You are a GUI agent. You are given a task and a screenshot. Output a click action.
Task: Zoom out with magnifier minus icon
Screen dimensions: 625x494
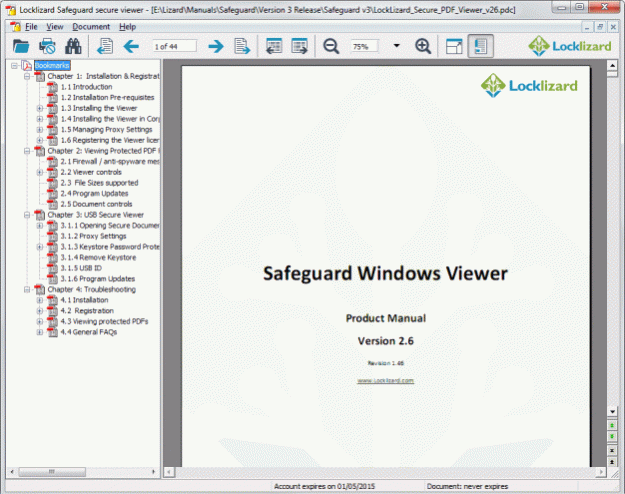[331, 46]
